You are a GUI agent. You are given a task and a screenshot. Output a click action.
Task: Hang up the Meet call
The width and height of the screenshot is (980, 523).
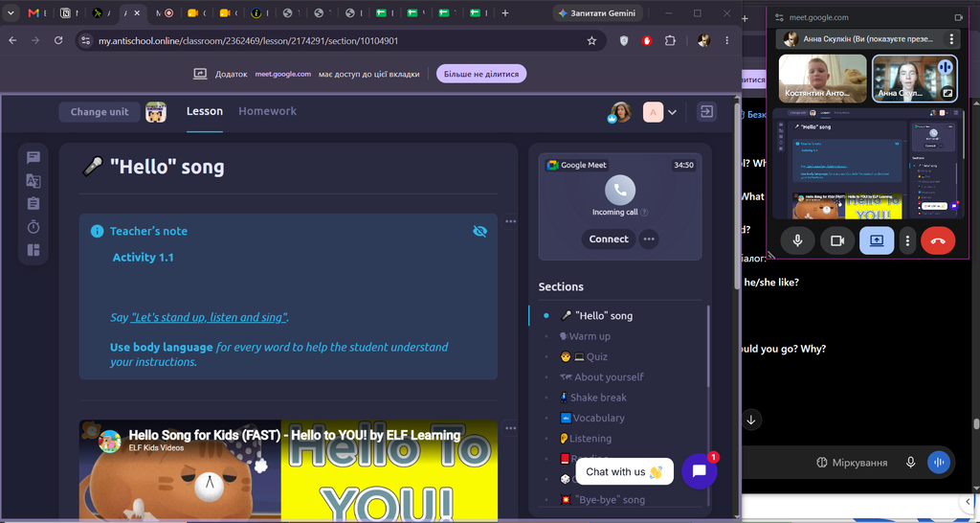click(938, 240)
